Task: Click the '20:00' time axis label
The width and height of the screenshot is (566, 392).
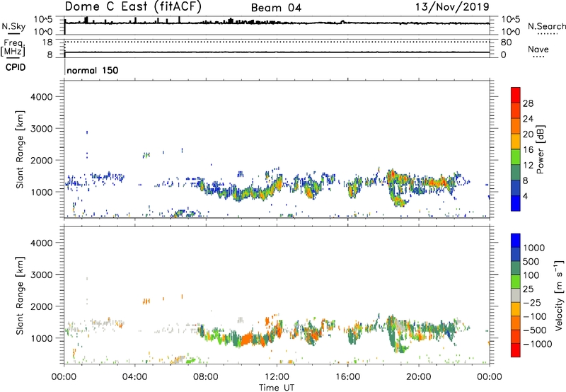Action: (419, 377)
